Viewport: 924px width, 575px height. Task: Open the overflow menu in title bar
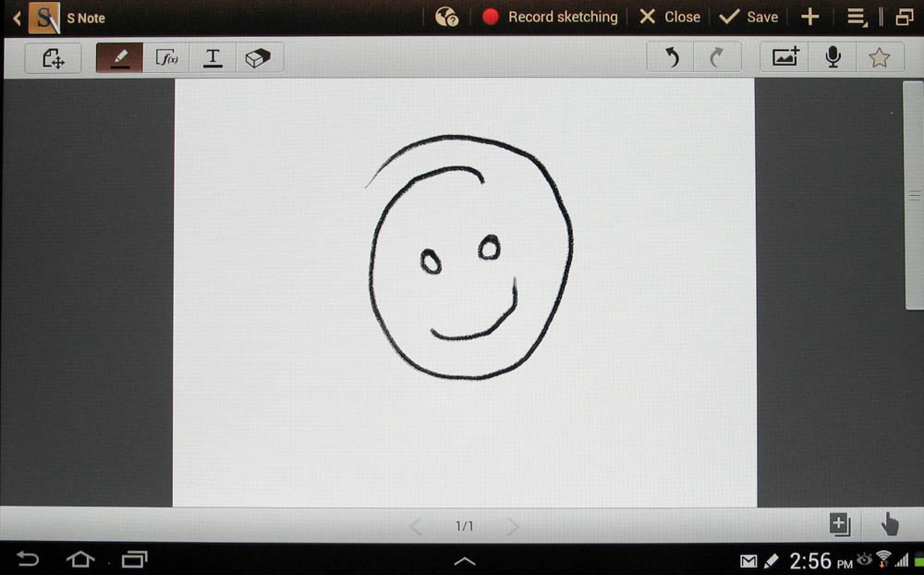coord(857,17)
